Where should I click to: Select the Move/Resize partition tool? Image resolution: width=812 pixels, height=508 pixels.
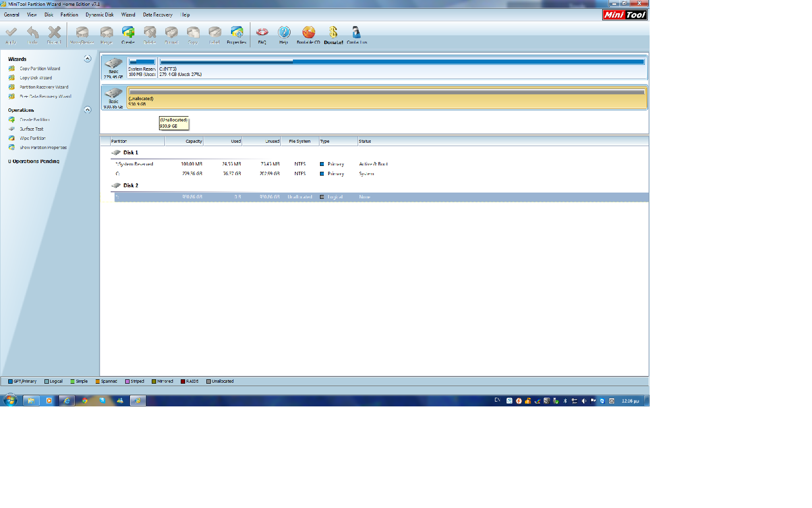pyautogui.click(x=82, y=35)
